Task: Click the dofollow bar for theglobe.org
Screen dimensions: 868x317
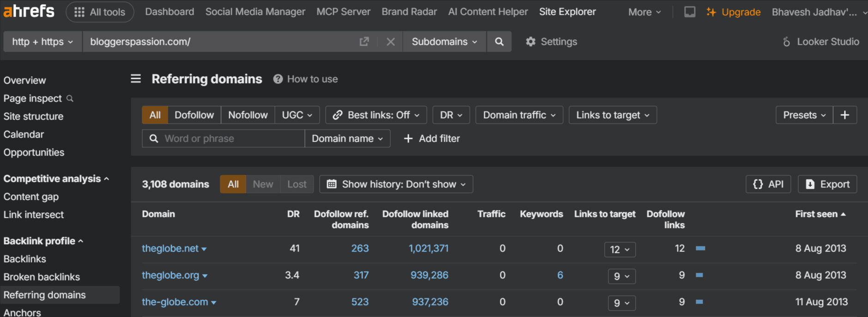Action: tap(699, 275)
